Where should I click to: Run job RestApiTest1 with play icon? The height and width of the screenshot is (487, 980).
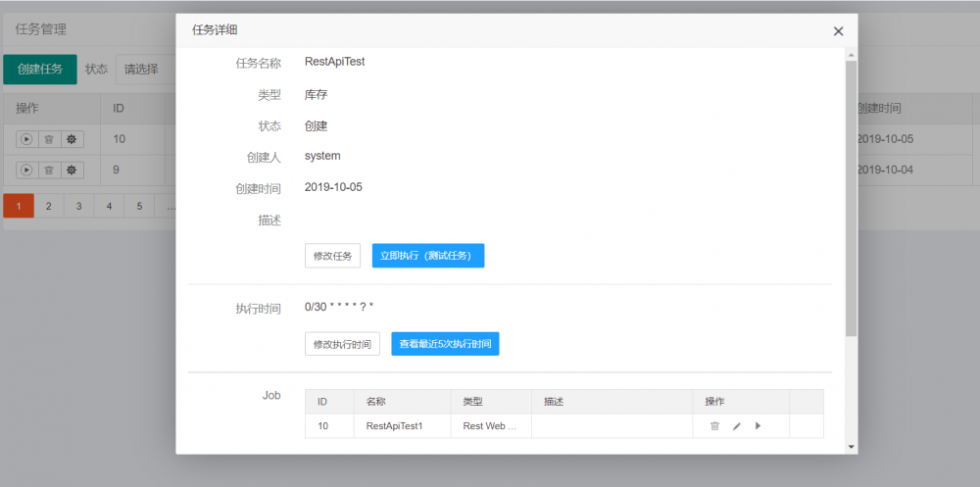click(x=758, y=425)
